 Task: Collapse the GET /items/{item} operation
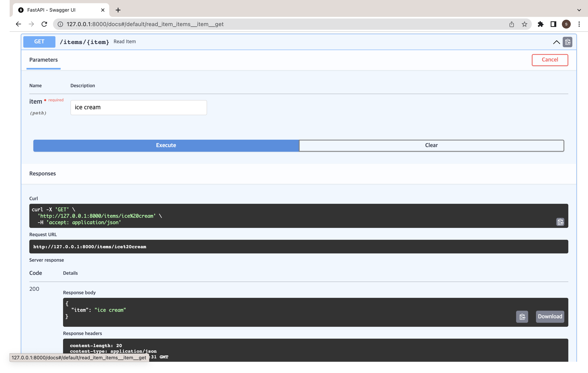[x=556, y=42]
